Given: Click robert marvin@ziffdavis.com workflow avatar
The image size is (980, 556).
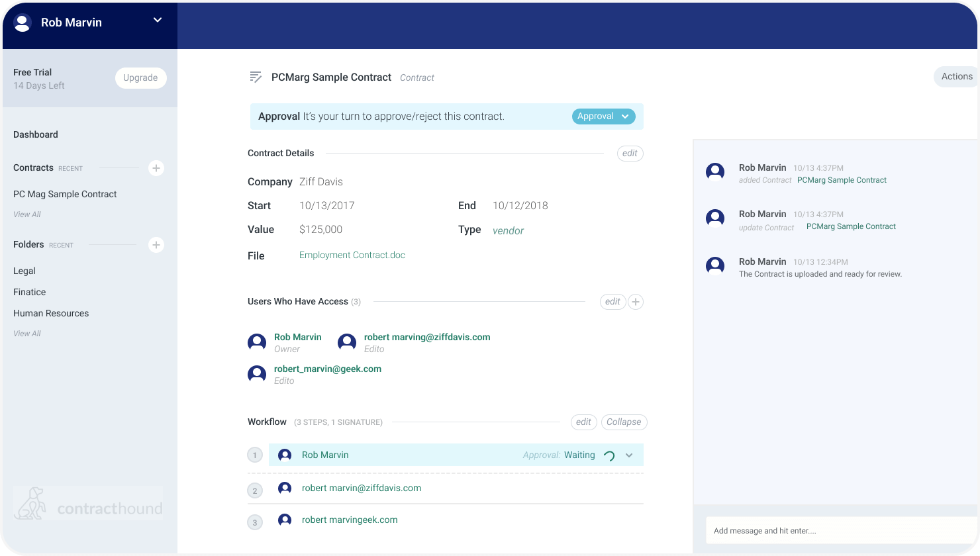Looking at the screenshot, I should (x=285, y=488).
